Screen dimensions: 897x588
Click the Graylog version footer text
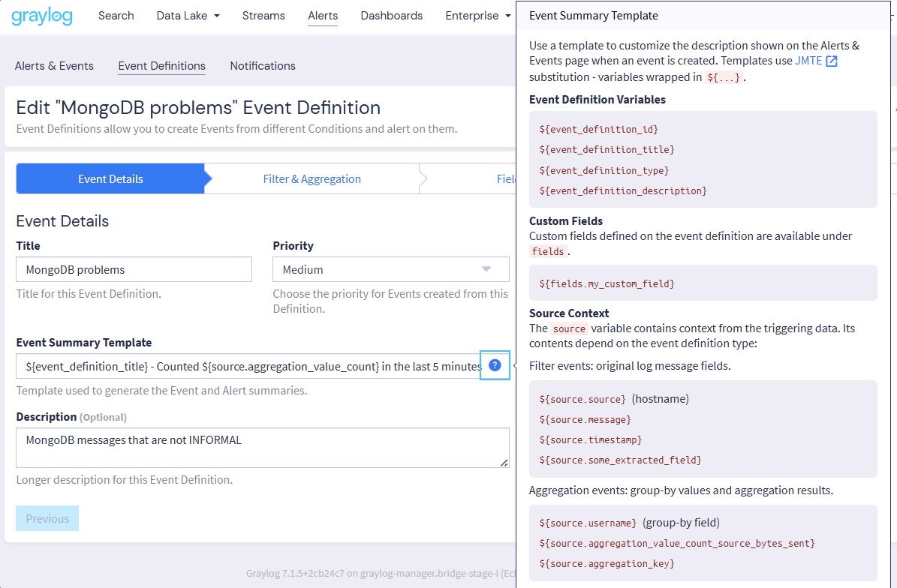(381, 573)
